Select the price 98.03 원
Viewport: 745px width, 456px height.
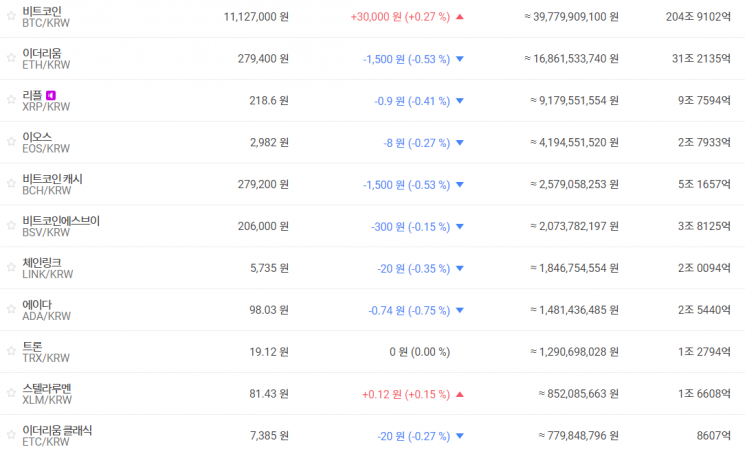pos(269,310)
